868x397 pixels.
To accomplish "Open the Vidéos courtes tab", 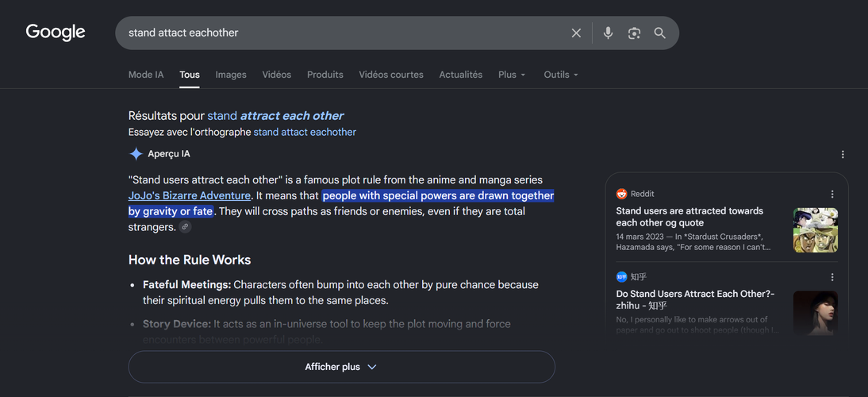I will click(x=391, y=74).
